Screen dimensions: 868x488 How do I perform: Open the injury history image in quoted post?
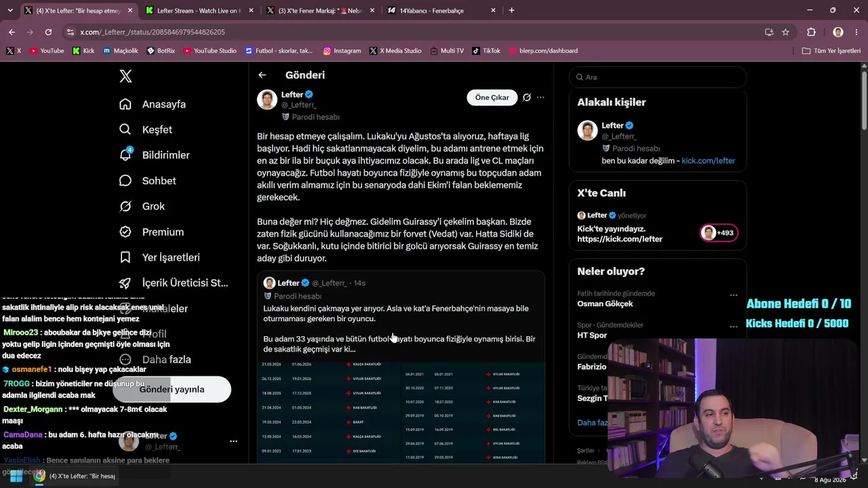(401, 411)
